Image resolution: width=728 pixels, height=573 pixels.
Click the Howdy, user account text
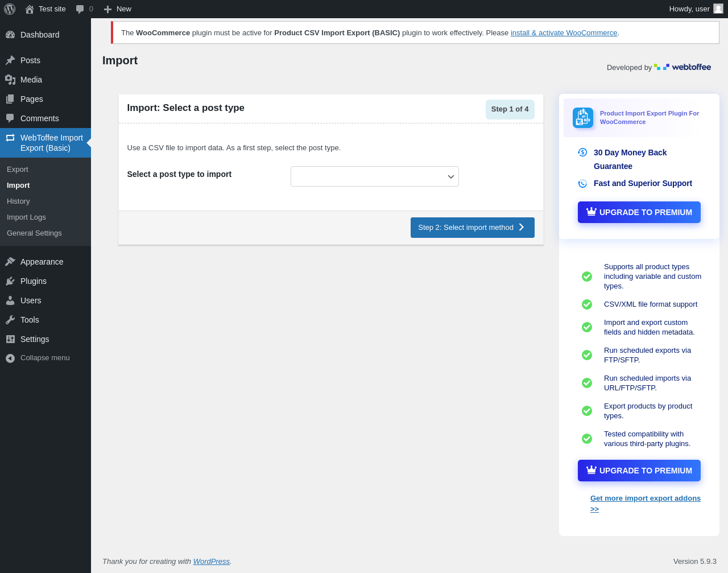(689, 9)
